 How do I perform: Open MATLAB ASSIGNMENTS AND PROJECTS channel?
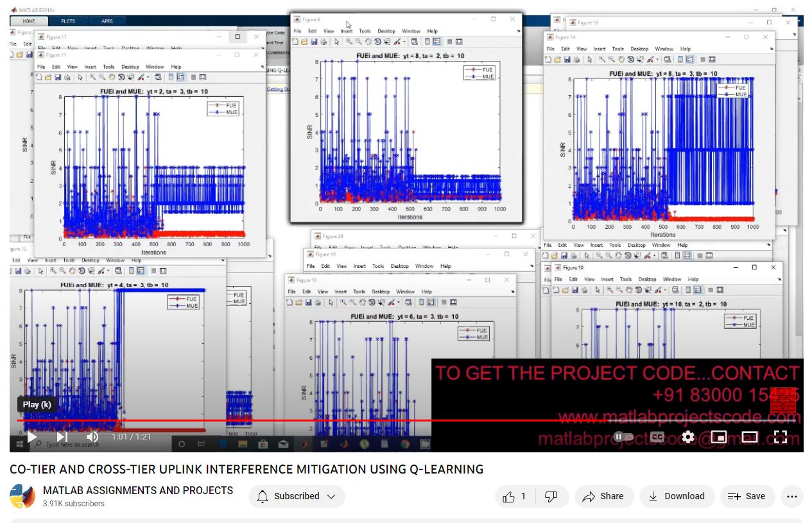coord(137,490)
